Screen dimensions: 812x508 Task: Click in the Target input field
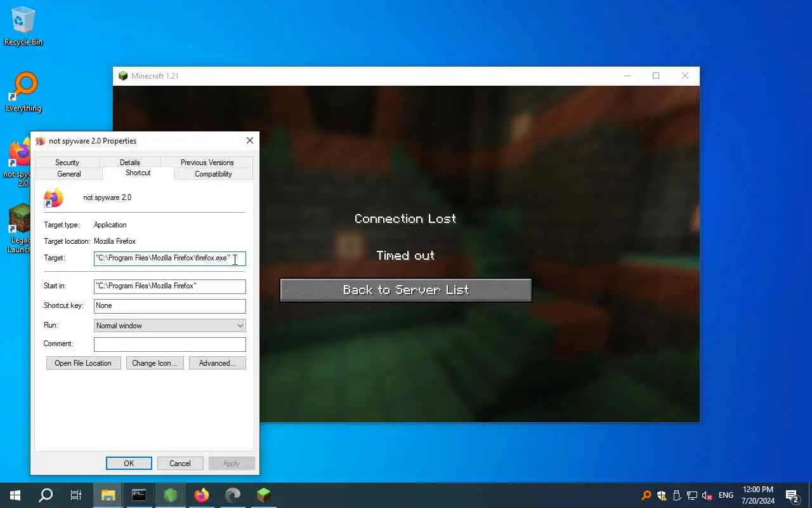169,258
